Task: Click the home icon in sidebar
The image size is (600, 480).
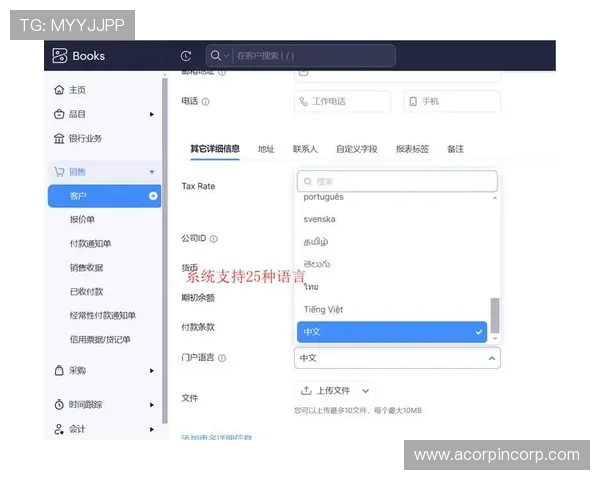Action: [59, 90]
